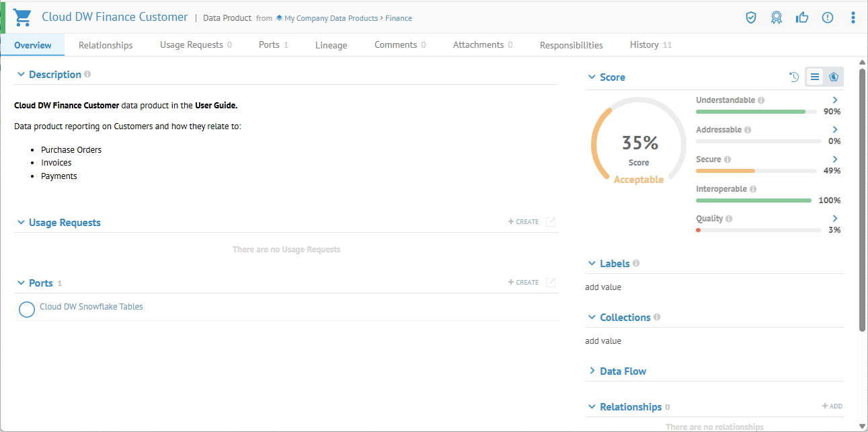Click the thumbs-up endorse icon
868x432 pixels.
click(x=802, y=17)
